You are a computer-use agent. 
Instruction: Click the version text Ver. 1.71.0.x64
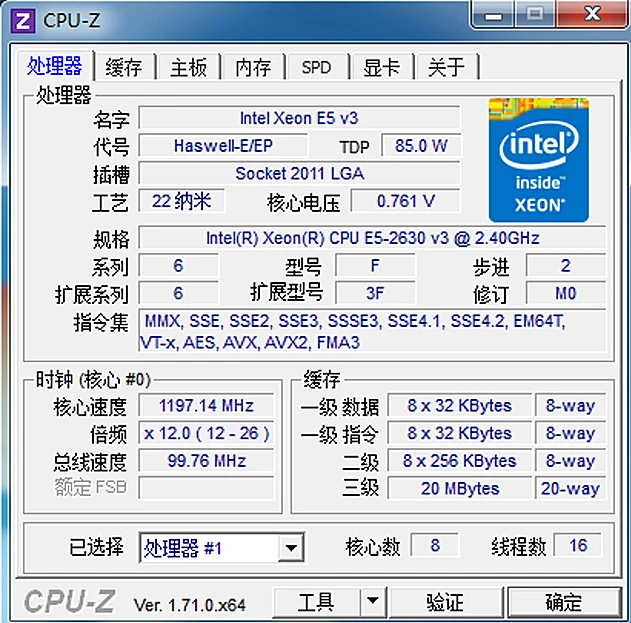190,605
